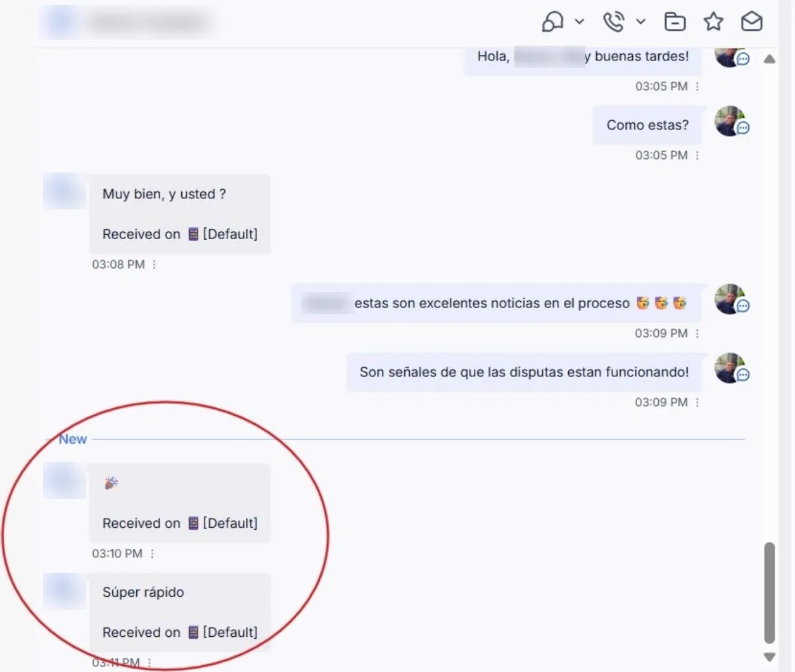Expand the dropdown arrow beside phone icon
This screenshot has width=795, height=672.
641,22
